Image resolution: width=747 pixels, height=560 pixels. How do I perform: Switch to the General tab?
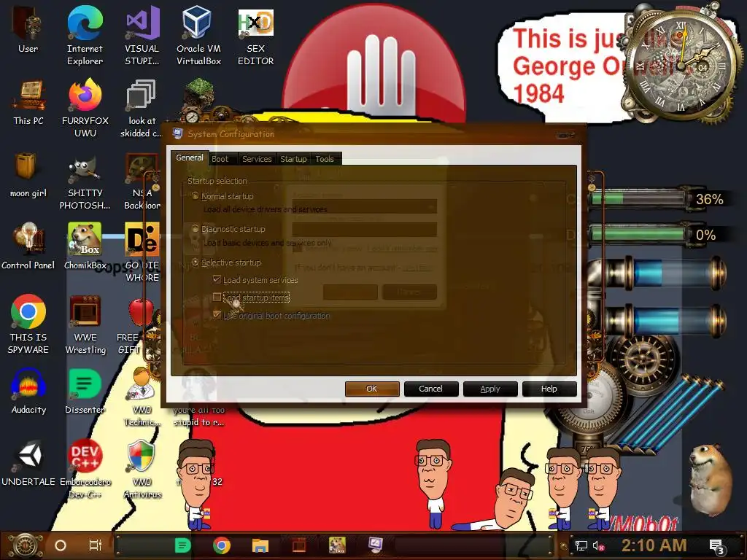click(x=190, y=157)
